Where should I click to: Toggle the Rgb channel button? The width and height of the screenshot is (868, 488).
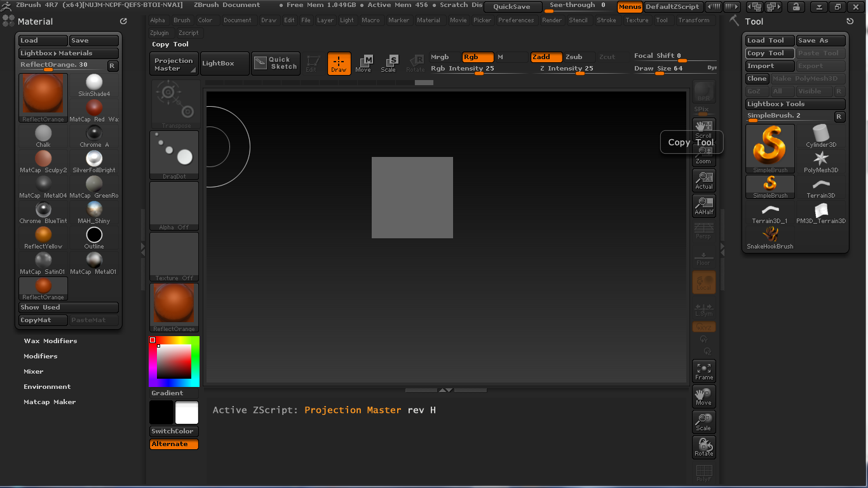point(478,57)
